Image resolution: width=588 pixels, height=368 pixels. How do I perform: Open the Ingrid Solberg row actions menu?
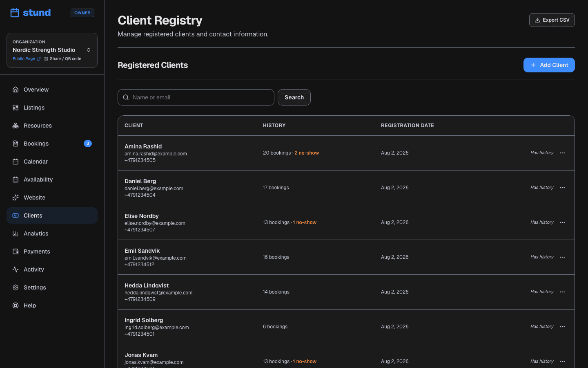tap(562, 327)
